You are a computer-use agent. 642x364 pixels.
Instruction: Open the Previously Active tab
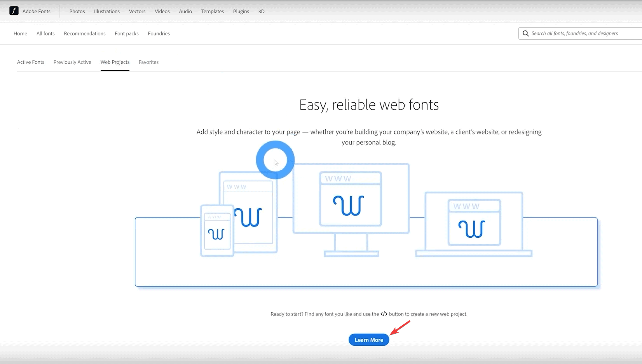(x=72, y=62)
